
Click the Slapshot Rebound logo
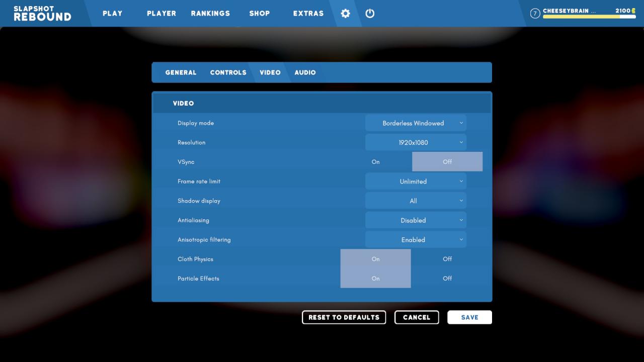tap(42, 14)
